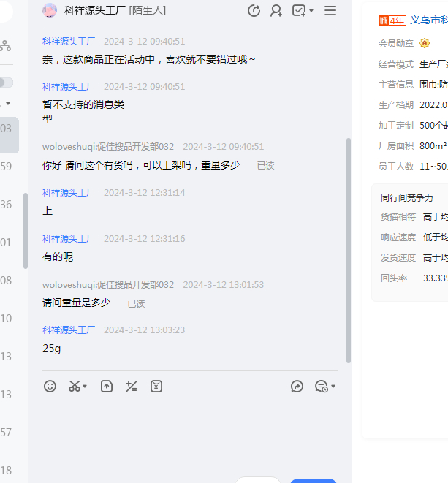Click the 主营信息 row

click(x=413, y=85)
